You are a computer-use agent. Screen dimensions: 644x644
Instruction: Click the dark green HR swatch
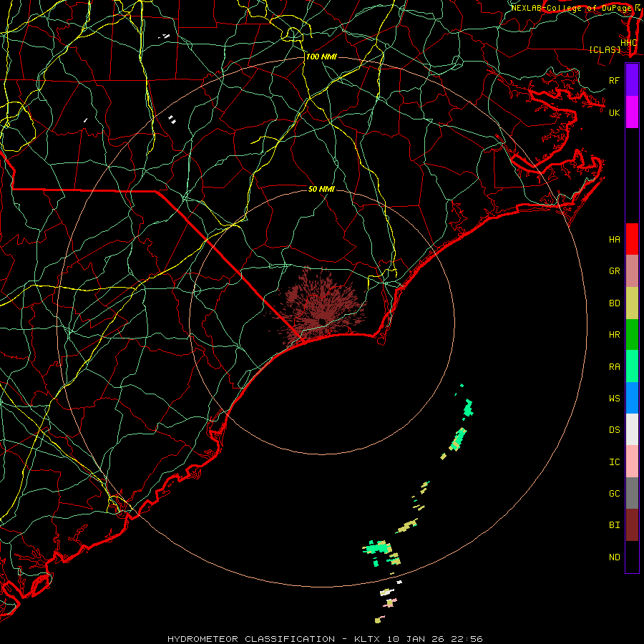[632, 335]
